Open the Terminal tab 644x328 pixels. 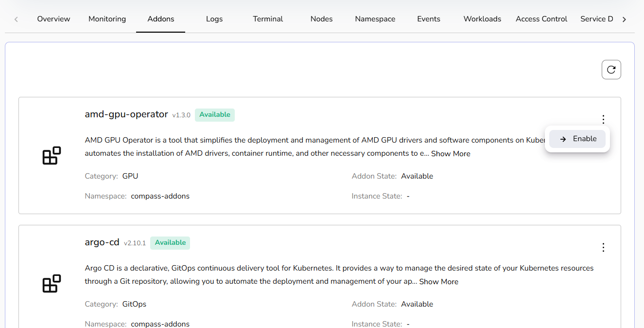click(x=268, y=19)
